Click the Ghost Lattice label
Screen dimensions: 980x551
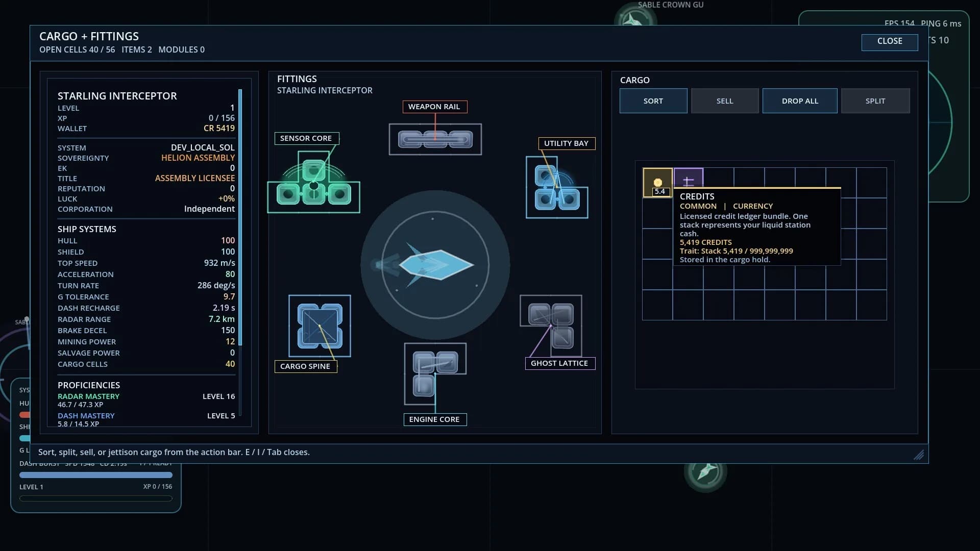click(560, 363)
